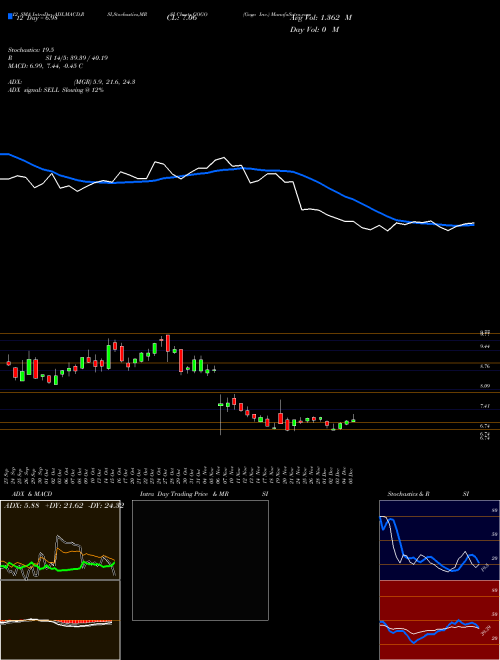
Task: Click the last green candlestick on the chart
Action: coord(353,419)
